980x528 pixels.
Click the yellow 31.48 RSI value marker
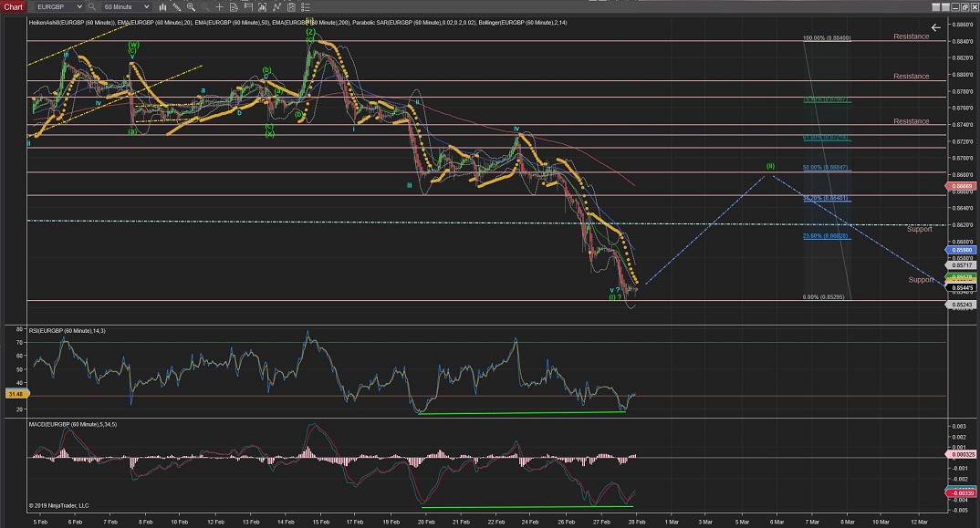point(16,394)
